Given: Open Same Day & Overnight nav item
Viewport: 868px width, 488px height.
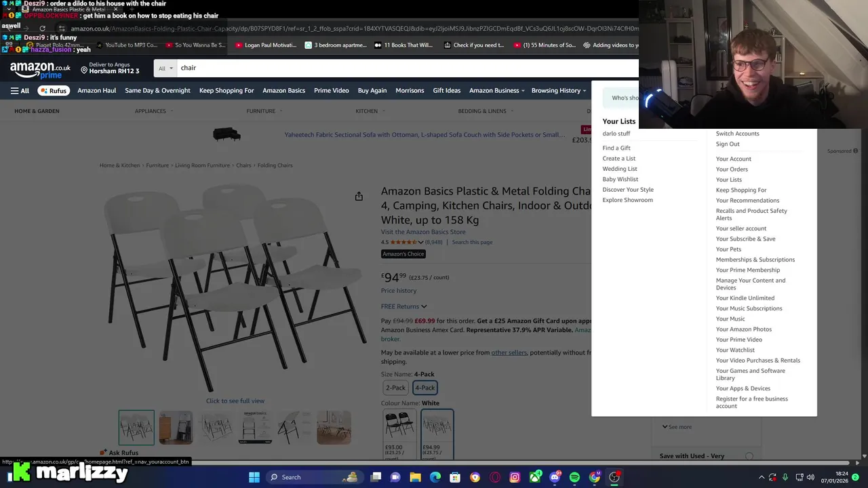Looking at the screenshot, I should [157, 91].
